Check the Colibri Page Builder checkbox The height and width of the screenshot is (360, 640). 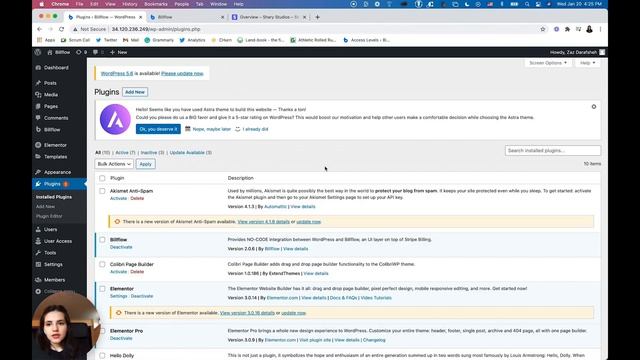tap(102, 264)
